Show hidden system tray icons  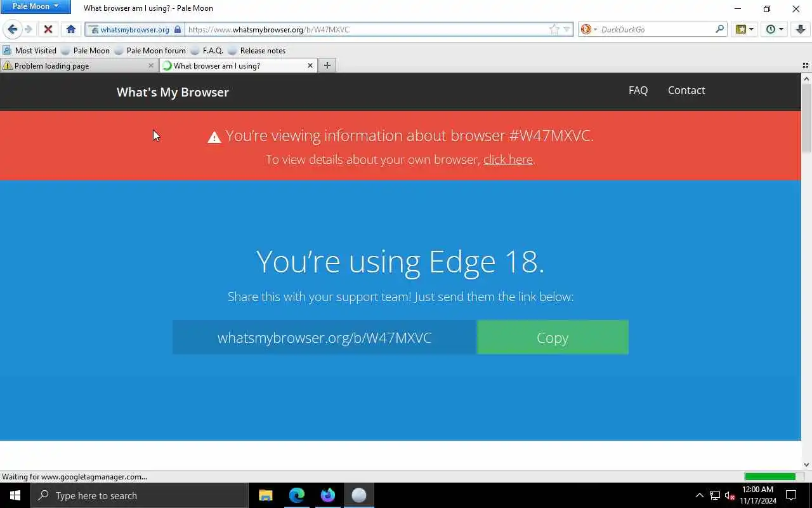[x=699, y=495]
